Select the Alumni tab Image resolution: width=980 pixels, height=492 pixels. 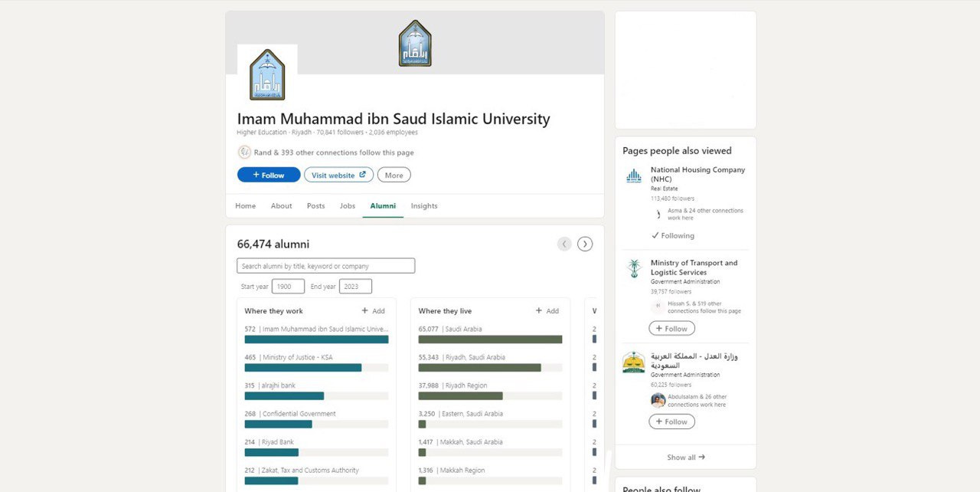(383, 205)
